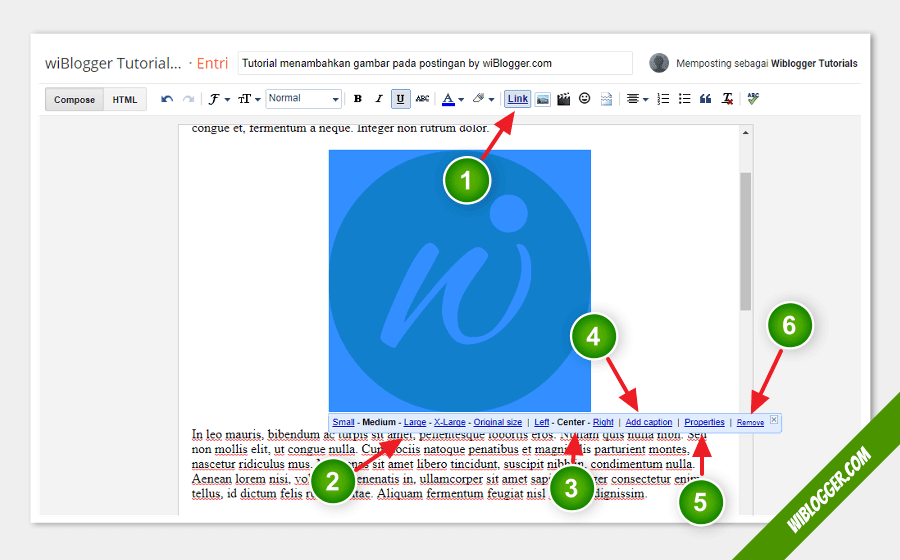Toggle italic formatting

click(x=379, y=99)
